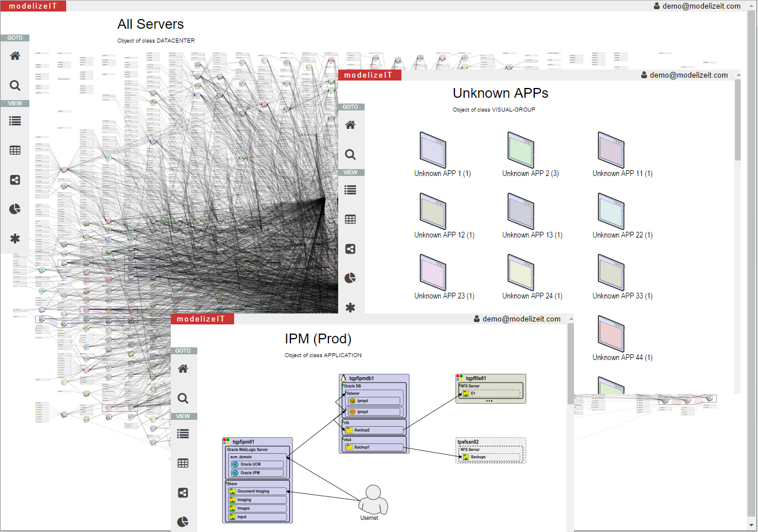Click the Linux penguin icon on tqpfipmdb1
This screenshot has width=758, height=532.
pyautogui.click(x=343, y=377)
